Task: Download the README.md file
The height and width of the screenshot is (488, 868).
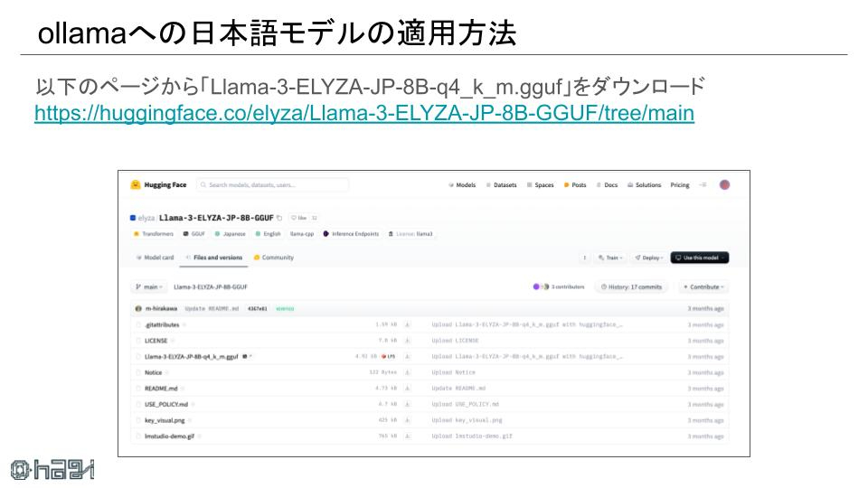Action: [x=408, y=389]
